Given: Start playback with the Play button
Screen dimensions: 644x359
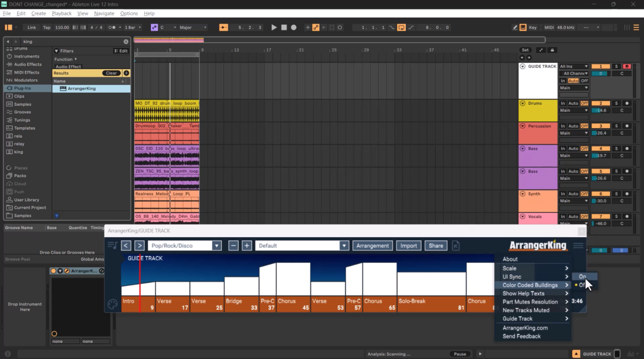Looking at the screenshot, I should (x=274, y=27).
